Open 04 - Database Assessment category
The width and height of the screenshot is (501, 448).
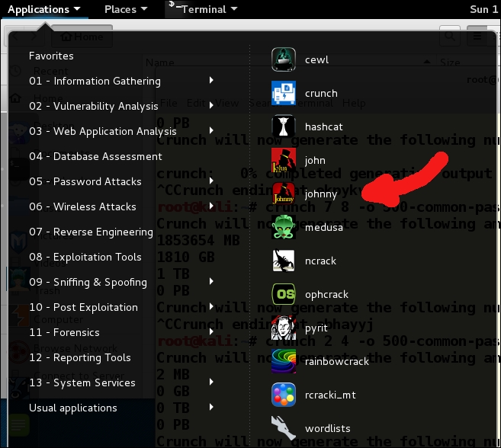coord(95,156)
